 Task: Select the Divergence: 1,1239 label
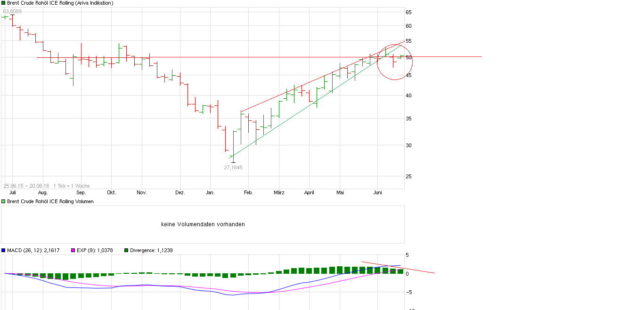pyautogui.click(x=151, y=250)
